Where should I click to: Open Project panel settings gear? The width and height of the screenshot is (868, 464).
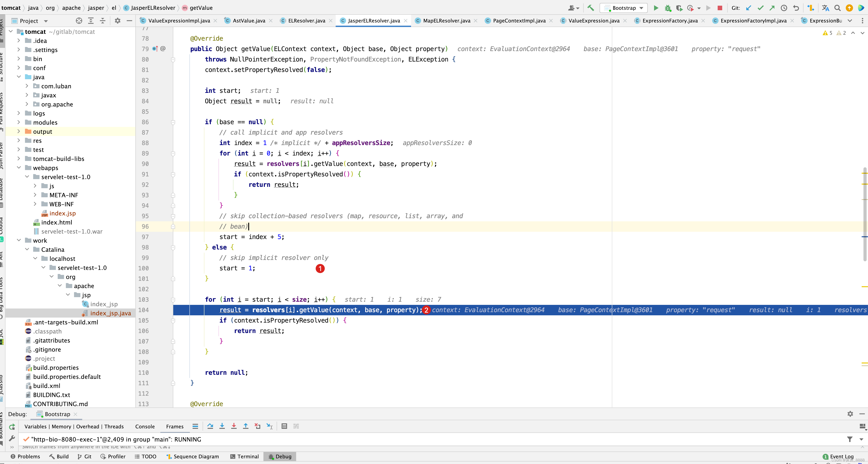pyautogui.click(x=117, y=21)
